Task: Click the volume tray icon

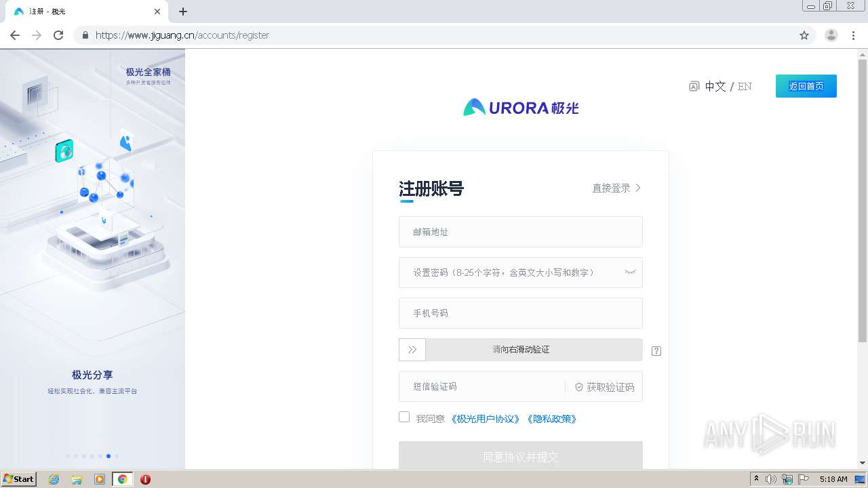Action: 771,479
